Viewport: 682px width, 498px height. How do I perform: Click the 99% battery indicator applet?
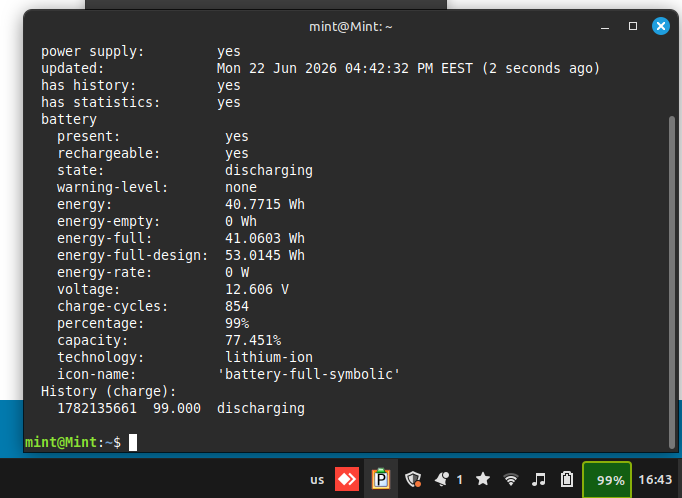click(x=607, y=480)
